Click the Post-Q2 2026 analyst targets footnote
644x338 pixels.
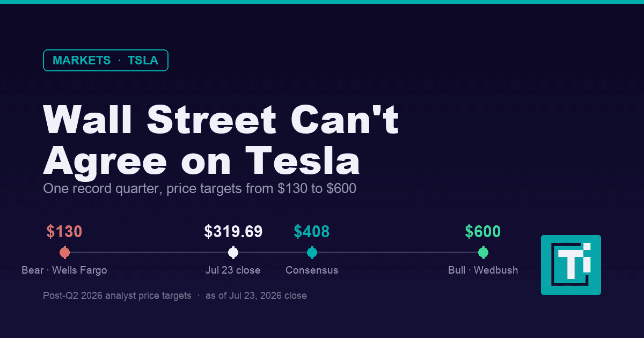(175, 296)
